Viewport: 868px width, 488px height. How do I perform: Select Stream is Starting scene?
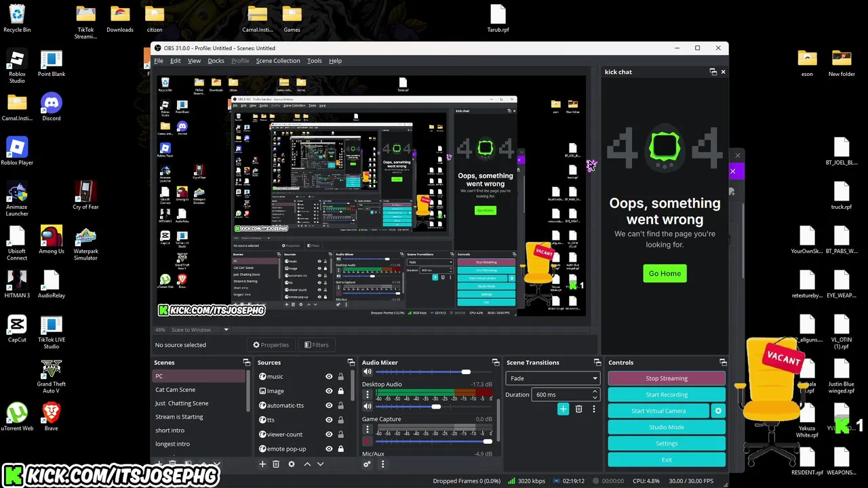[x=200, y=417]
